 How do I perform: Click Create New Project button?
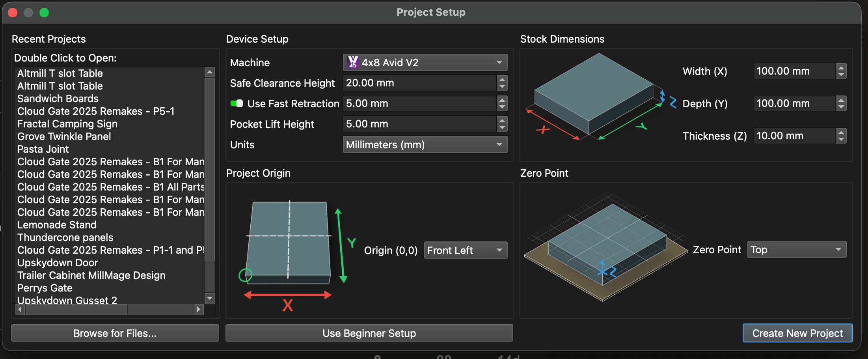tap(797, 333)
